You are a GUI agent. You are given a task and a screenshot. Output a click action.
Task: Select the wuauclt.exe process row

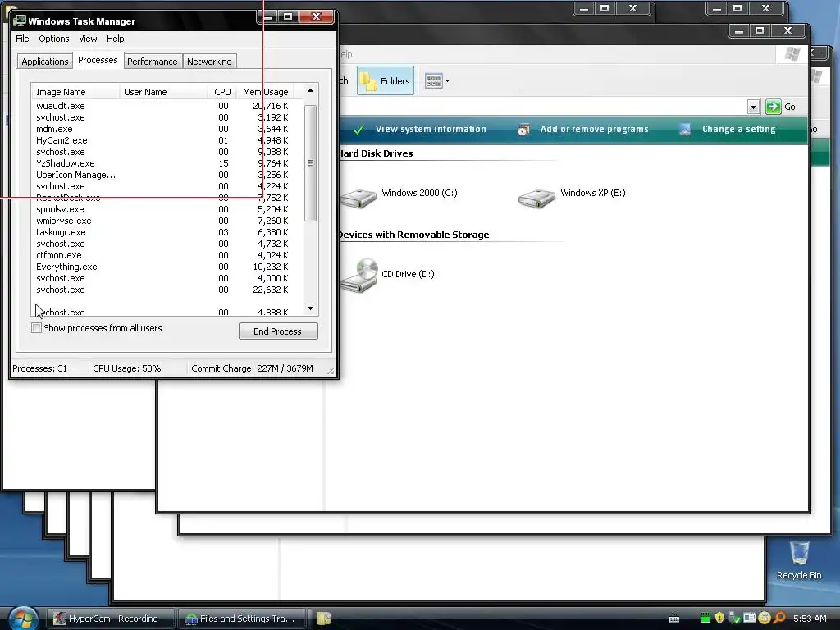click(167, 106)
